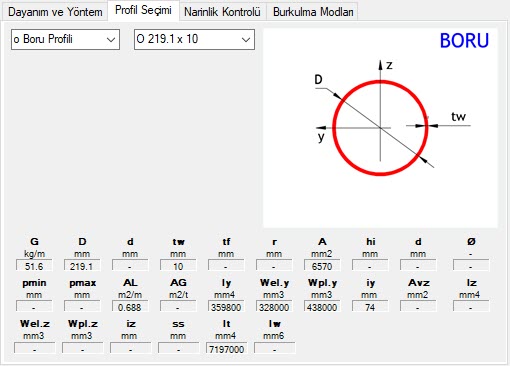Open the Boru Profili type dropdown
510x366 pixels.
[65, 39]
